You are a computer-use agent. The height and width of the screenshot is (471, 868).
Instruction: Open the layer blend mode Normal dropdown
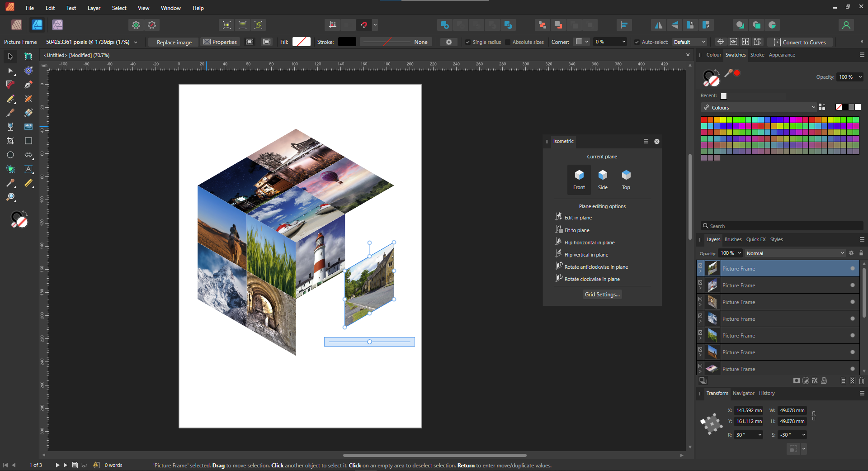pos(795,253)
